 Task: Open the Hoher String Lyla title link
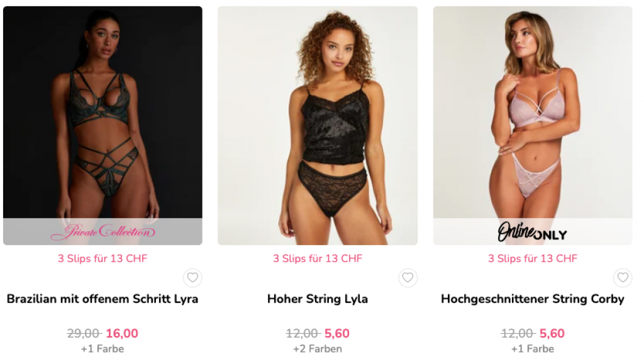[x=318, y=299]
